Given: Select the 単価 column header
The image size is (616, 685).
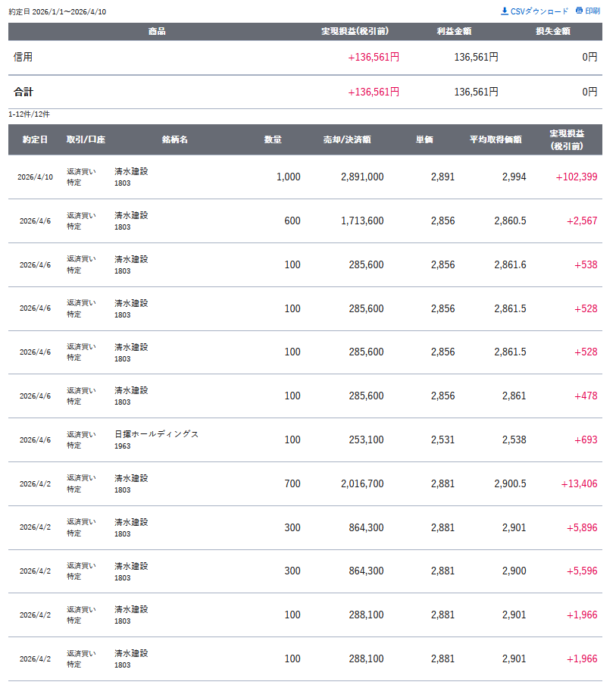Looking at the screenshot, I should pos(424,140).
